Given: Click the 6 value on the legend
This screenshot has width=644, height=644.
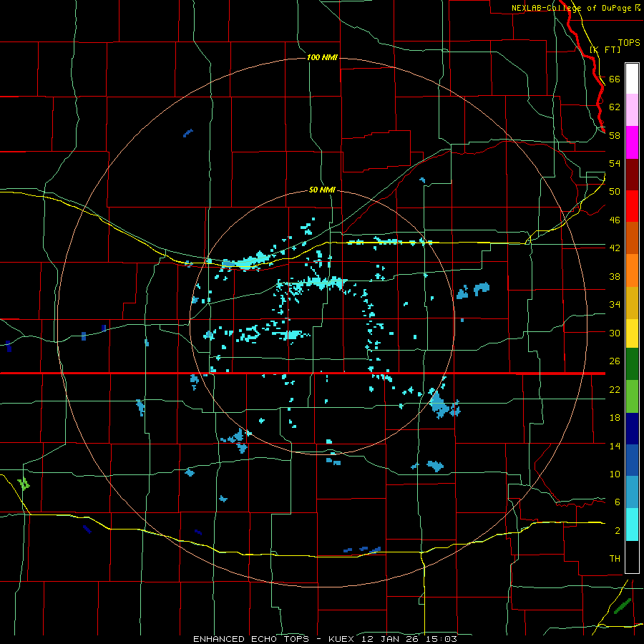Looking at the screenshot, I should pos(618,502).
